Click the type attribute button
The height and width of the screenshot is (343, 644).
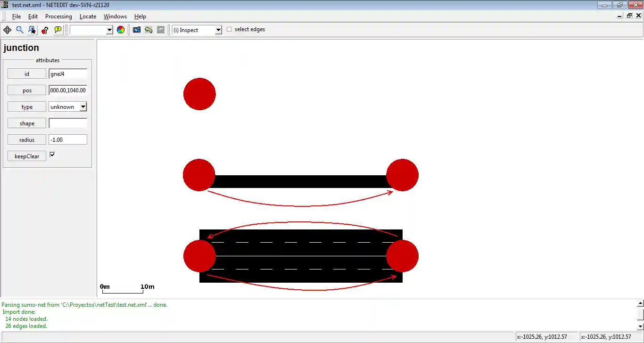(x=27, y=107)
